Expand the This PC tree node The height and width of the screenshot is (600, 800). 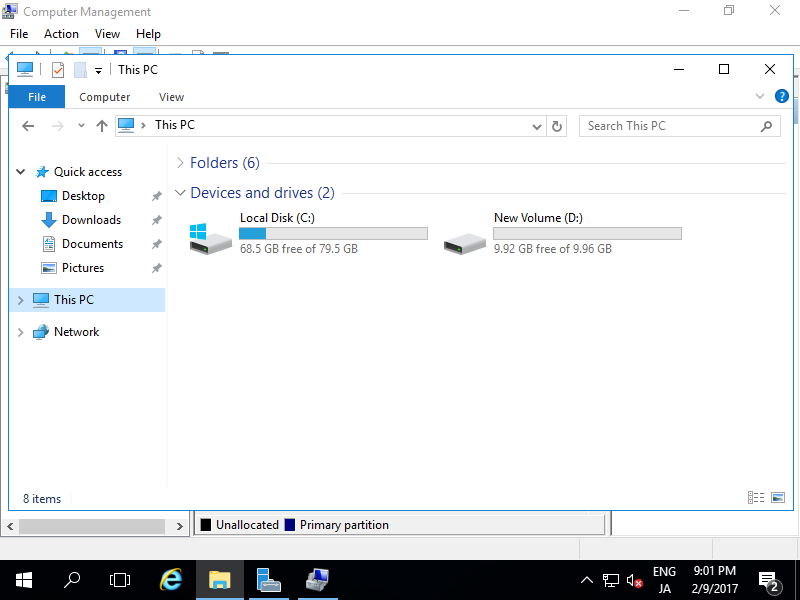pos(20,300)
